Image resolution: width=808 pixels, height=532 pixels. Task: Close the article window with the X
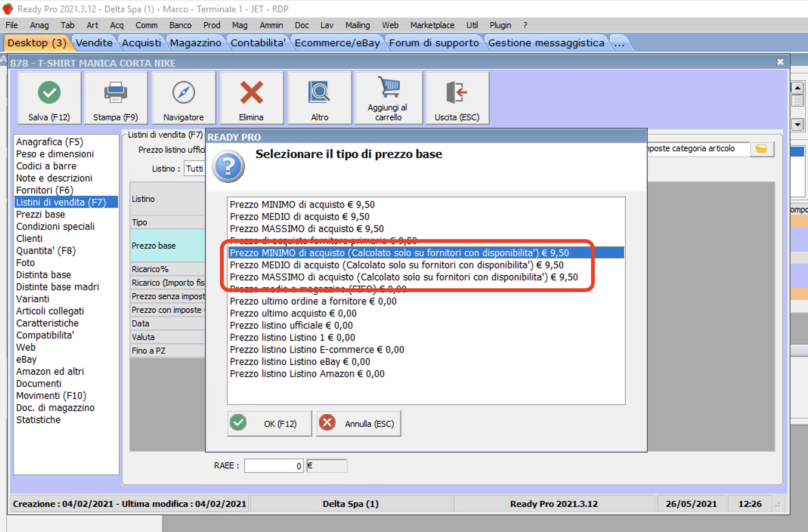click(780, 62)
